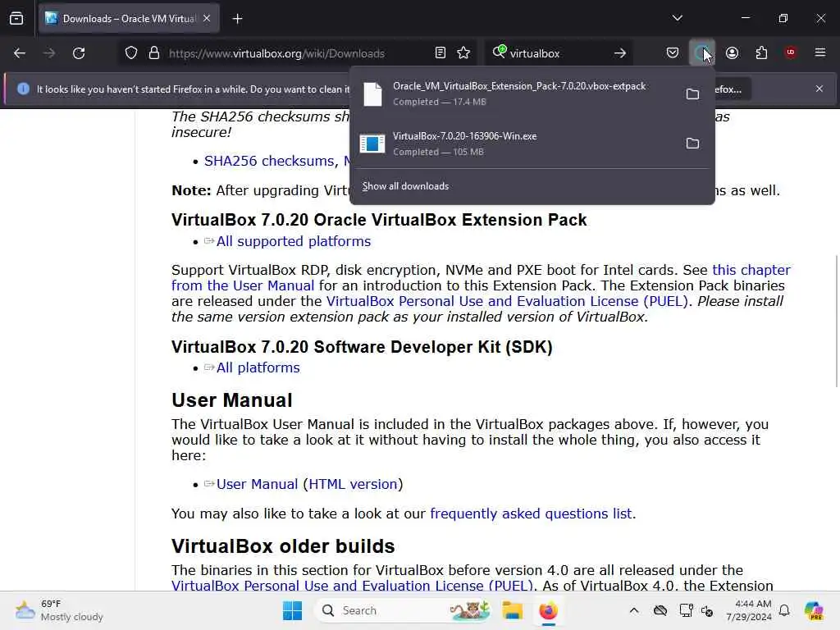Image resolution: width=840 pixels, height=630 pixels.
Task: Open the VirtualBox PUEL license link in Extension Pack text
Action: point(507,301)
